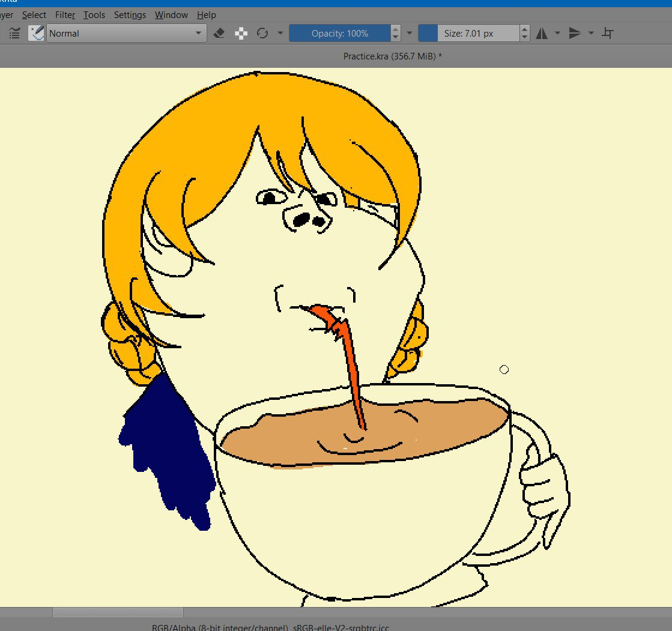Open the Settings menu
The height and width of the screenshot is (631, 672).
click(x=130, y=15)
